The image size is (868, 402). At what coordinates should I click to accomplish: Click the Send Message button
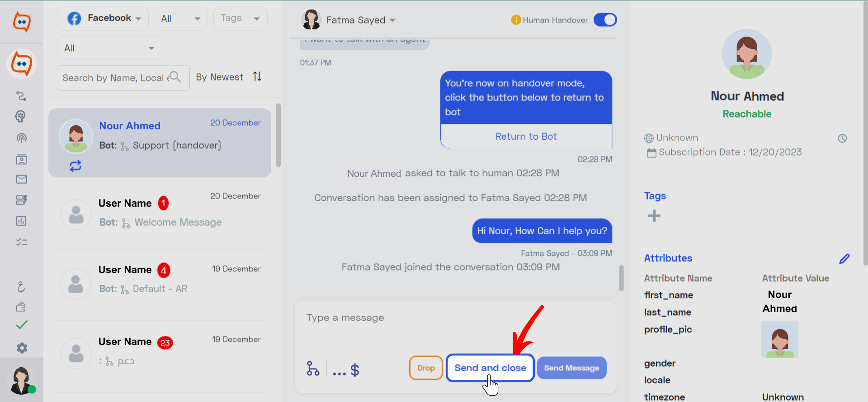click(571, 368)
